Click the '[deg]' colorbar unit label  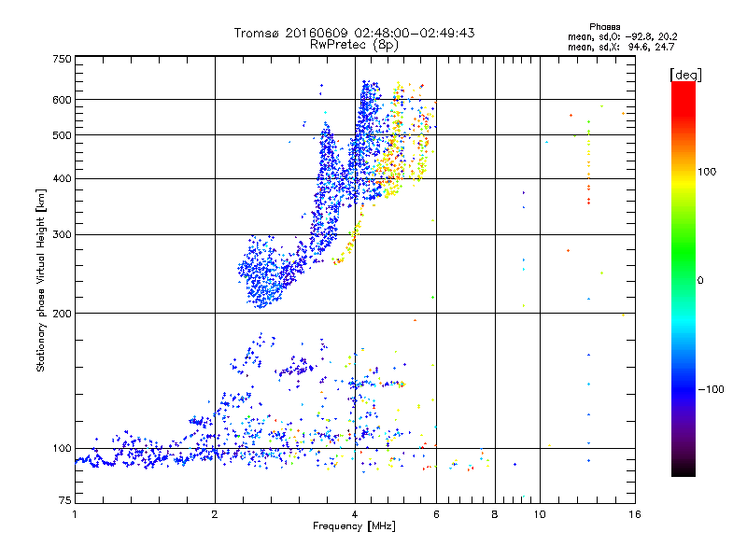click(685, 75)
